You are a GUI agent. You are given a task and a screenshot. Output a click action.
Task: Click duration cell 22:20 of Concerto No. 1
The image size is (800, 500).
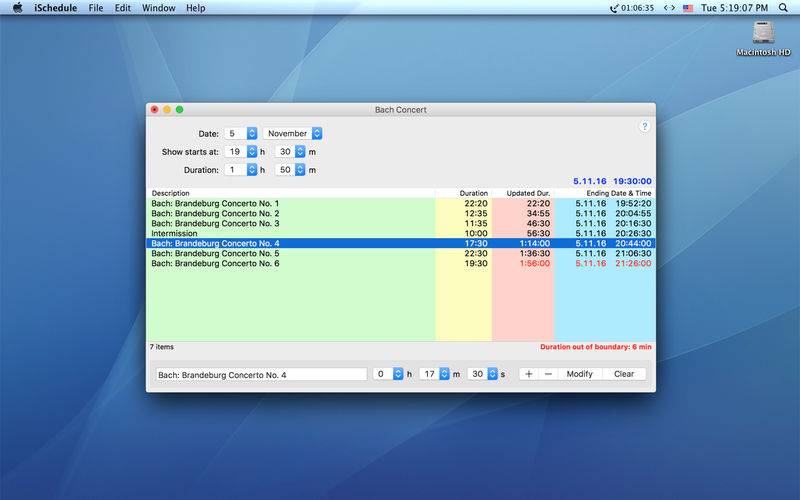476,204
